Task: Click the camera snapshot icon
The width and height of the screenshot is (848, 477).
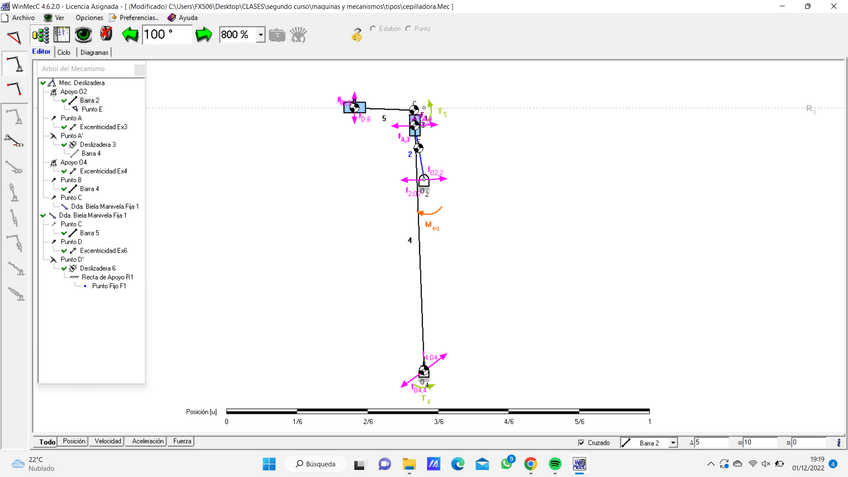Action: click(277, 35)
